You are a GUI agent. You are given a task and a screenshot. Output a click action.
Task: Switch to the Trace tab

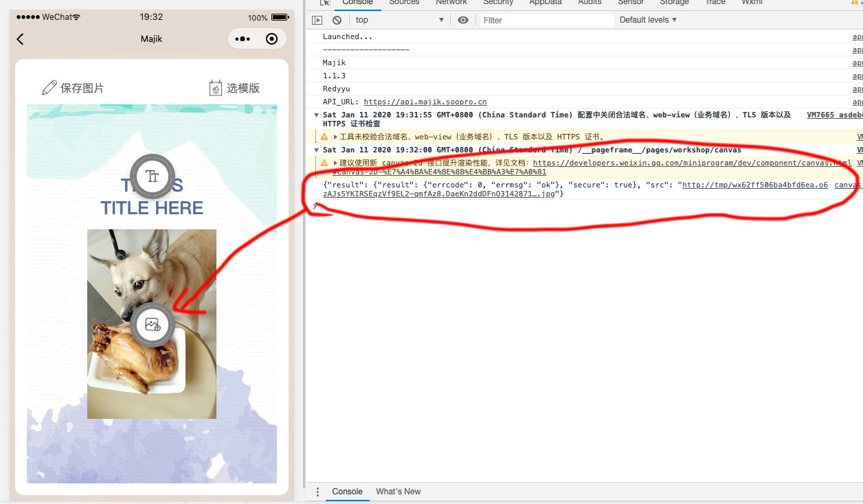(715, 2)
